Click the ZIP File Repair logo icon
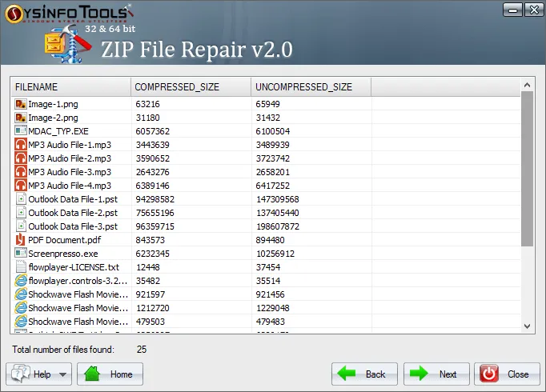546x392 pixels. coord(68,45)
